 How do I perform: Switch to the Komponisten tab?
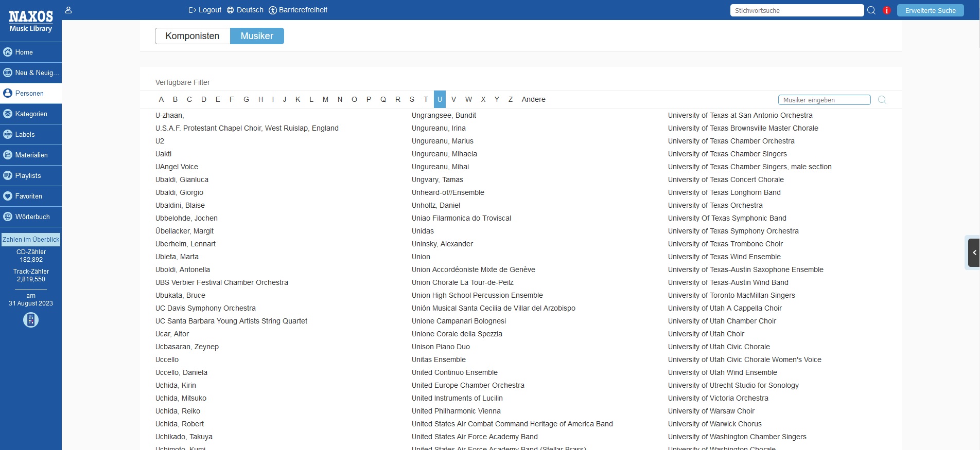click(192, 36)
